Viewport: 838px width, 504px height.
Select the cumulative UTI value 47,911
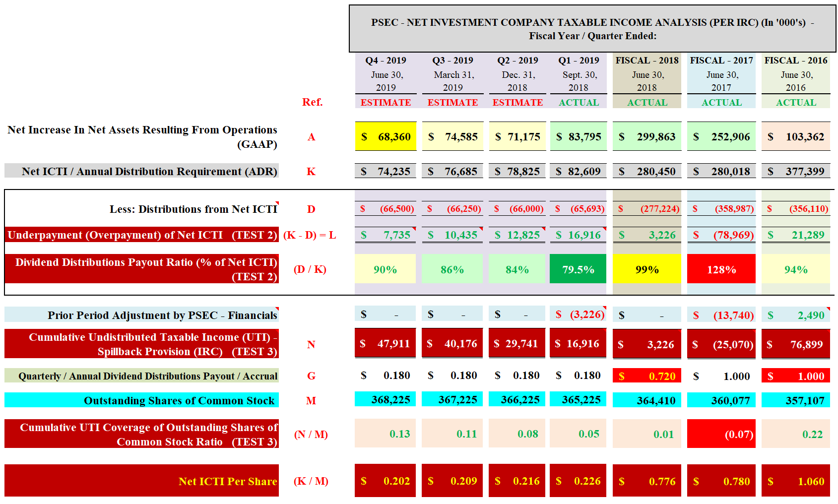[x=386, y=343]
